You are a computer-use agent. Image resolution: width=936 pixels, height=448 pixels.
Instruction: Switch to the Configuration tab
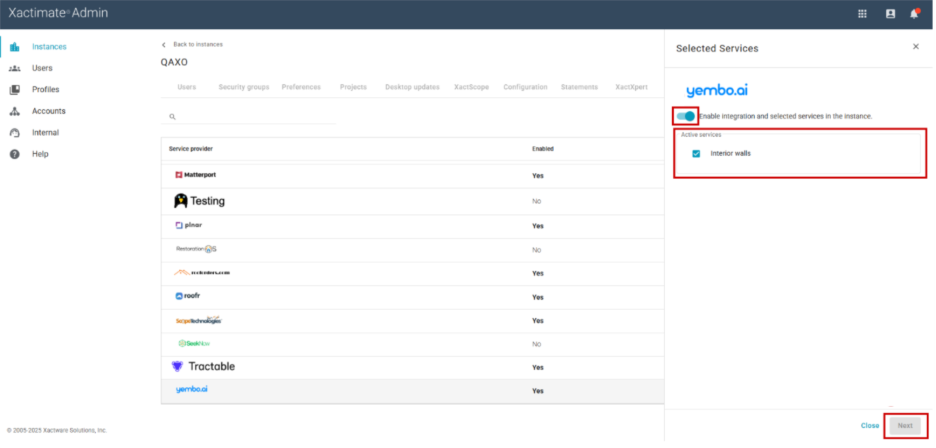click(525, 87)
